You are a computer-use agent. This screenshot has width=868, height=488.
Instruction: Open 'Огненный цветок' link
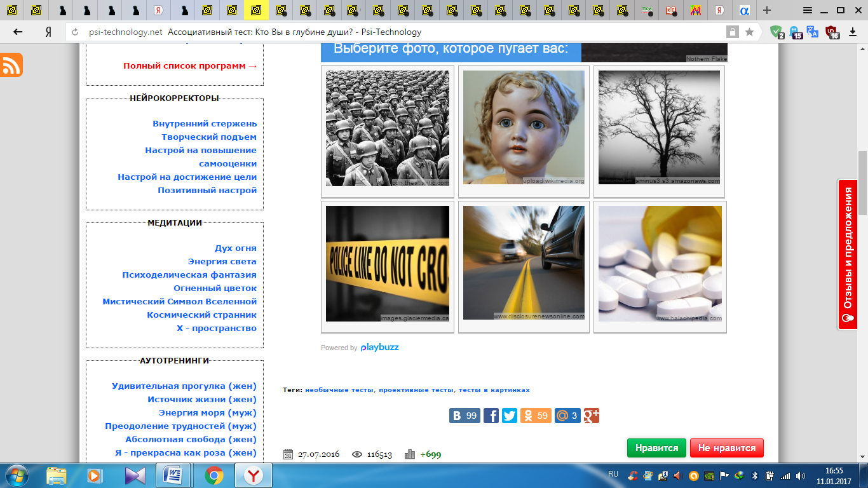[215, 288]
